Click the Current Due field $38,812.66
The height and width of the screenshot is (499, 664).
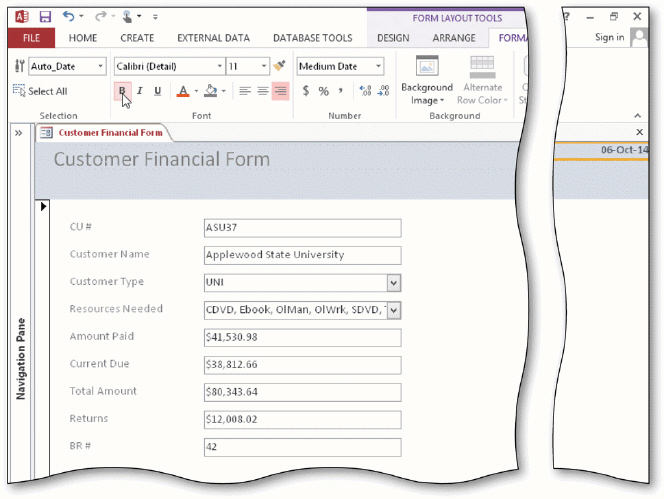point(302,365)
